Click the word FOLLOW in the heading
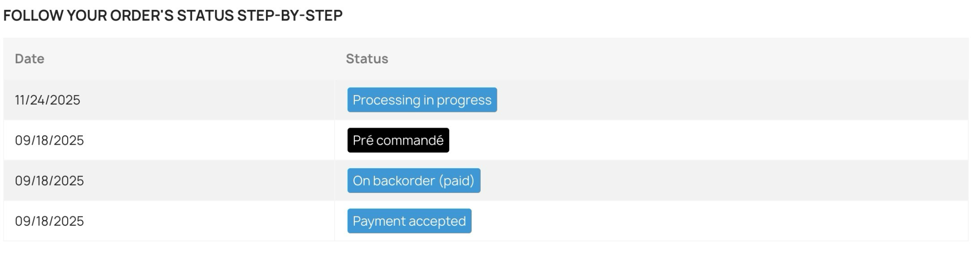The height and width of the screenshot is (262, 980). [33, 15]
